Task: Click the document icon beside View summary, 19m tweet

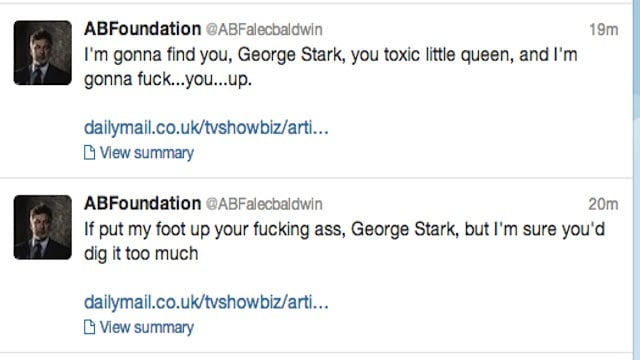Action: 89,153
